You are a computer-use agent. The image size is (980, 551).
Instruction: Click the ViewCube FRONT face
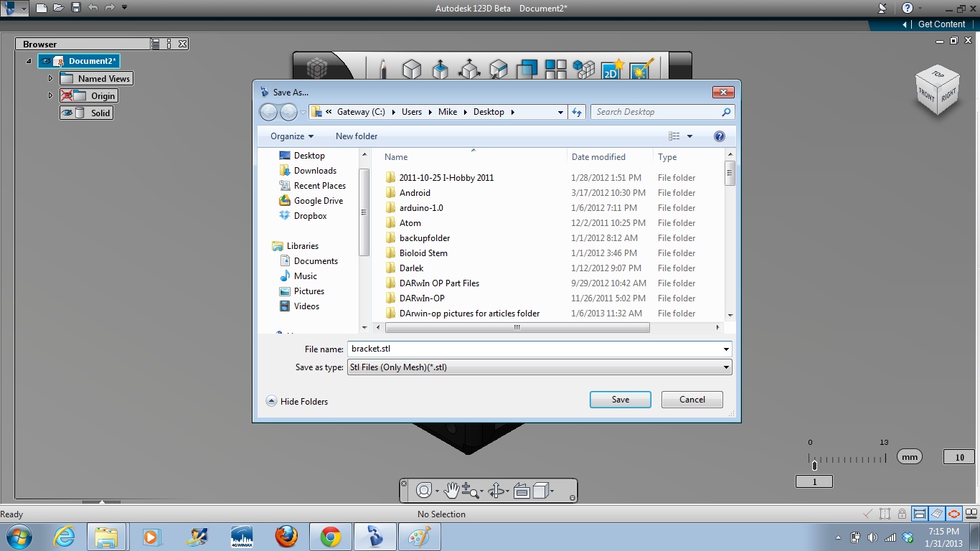point(927,93)
